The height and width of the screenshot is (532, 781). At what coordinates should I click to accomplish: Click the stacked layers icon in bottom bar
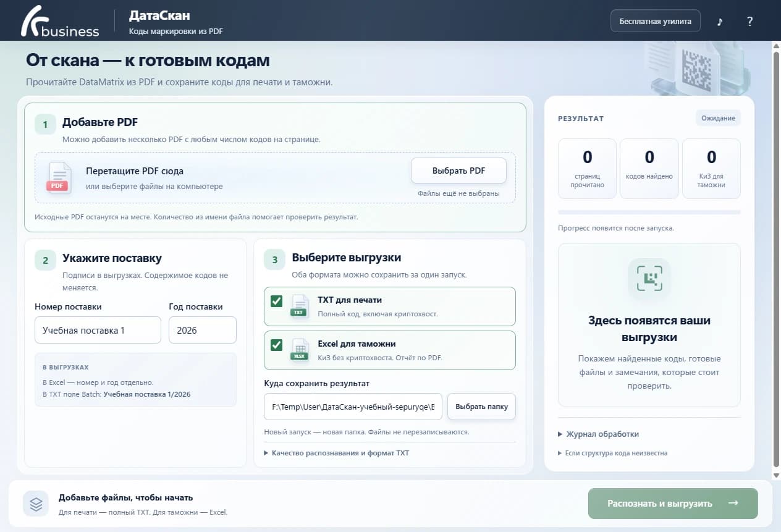click(36, 504)
